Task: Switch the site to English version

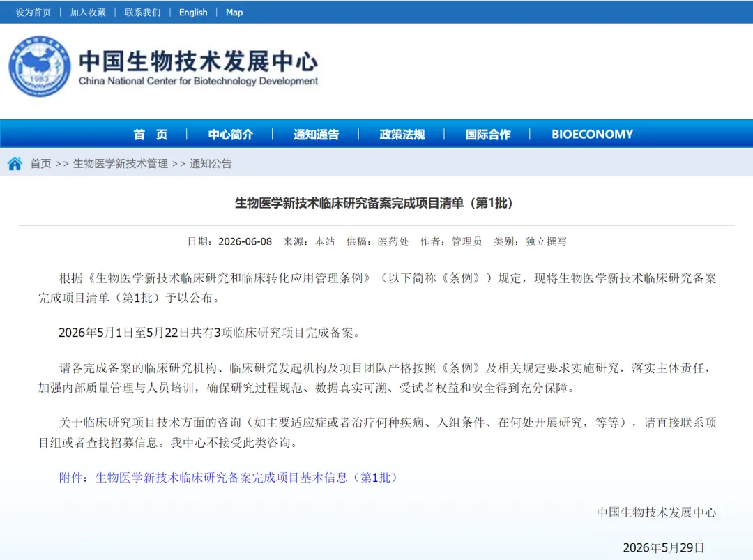Action: tap(193, 13)
